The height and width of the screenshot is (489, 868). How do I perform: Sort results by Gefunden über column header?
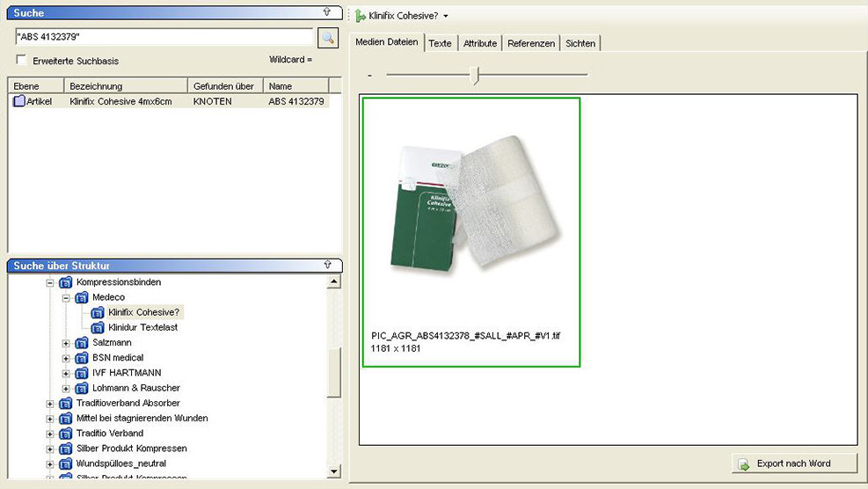tap(225, 86)
